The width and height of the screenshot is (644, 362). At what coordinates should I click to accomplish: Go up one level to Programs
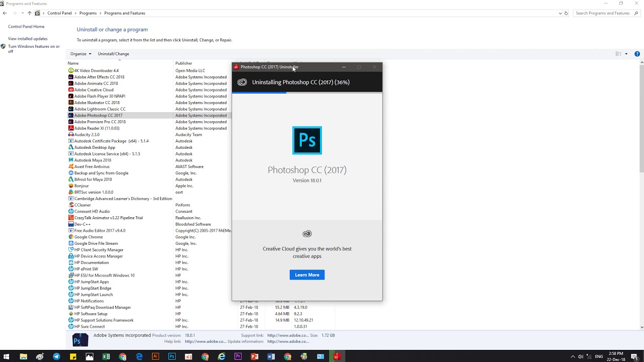pos(29,13)
